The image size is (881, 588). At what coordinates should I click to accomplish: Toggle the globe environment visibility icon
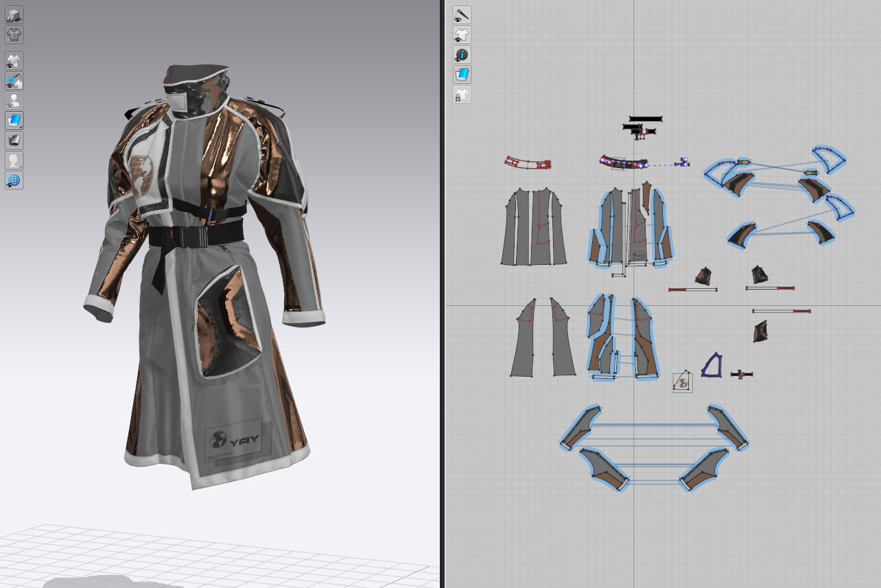pyautogui.click(x=14, y=180)
